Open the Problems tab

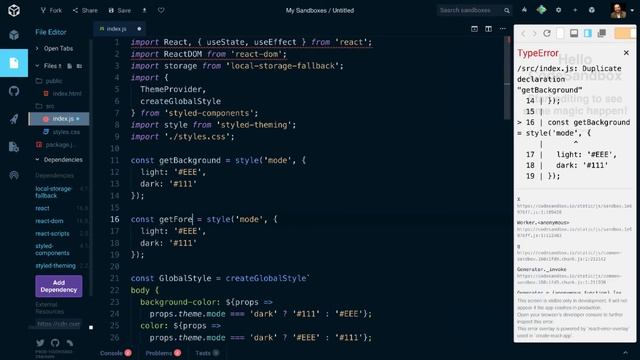pos(163,353)
